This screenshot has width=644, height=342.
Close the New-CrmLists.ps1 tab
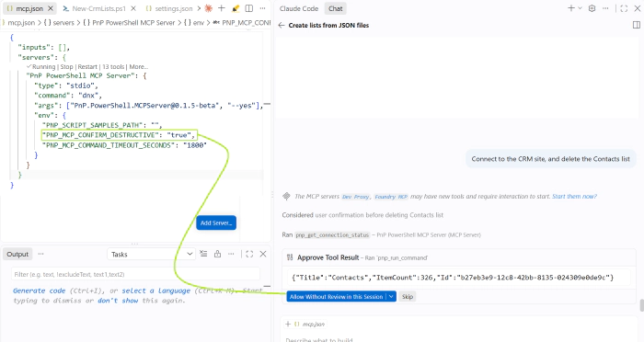point(133,8)
